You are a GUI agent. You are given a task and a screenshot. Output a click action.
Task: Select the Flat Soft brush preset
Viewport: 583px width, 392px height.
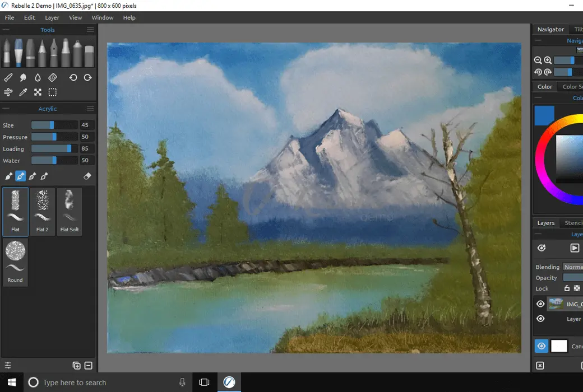pyautogui.click(x=70, y=212)
